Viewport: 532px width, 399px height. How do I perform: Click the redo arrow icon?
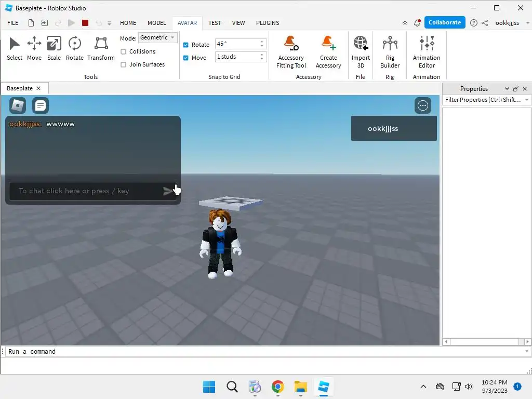click(58, 23)
